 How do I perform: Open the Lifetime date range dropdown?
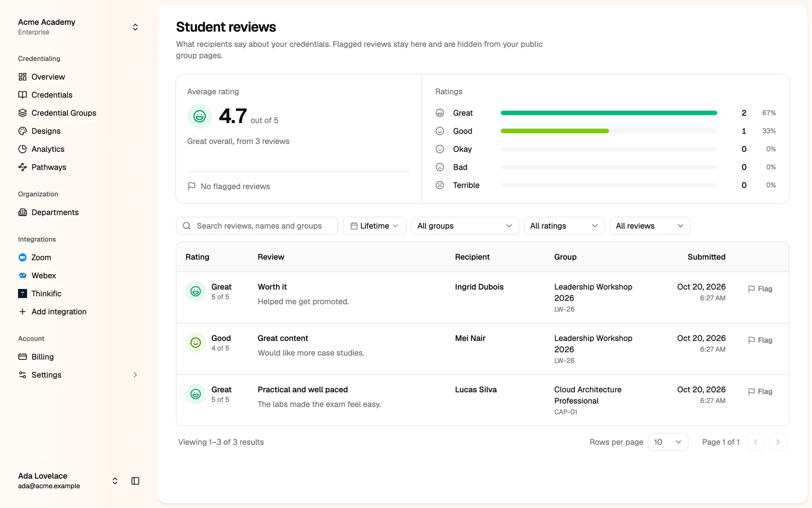375,226
